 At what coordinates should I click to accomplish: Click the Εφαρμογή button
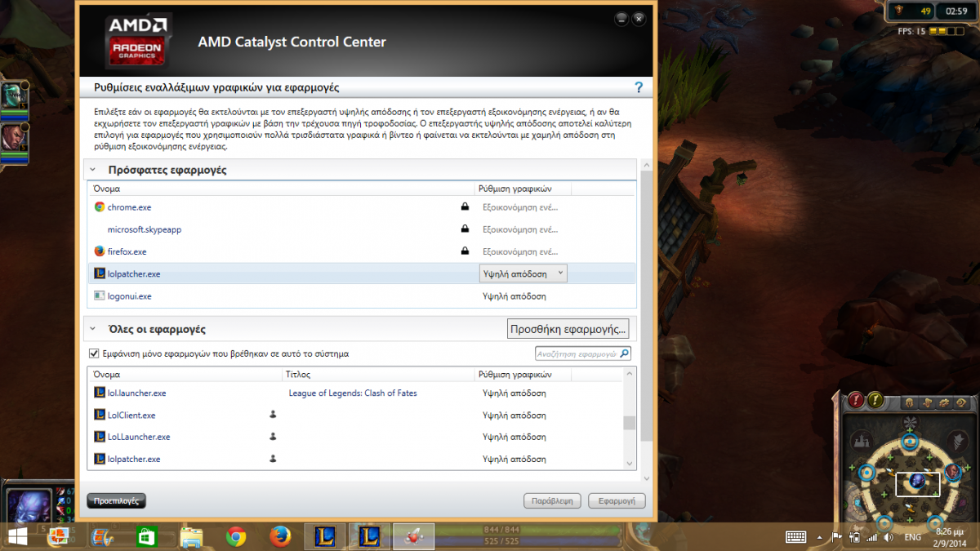click(618, 500)
